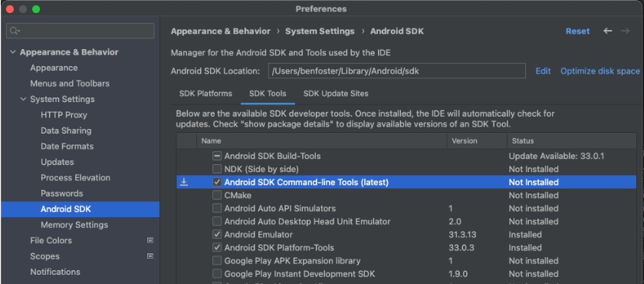Collapse the Appearance & Behavior tree section

tap(13, 52)
